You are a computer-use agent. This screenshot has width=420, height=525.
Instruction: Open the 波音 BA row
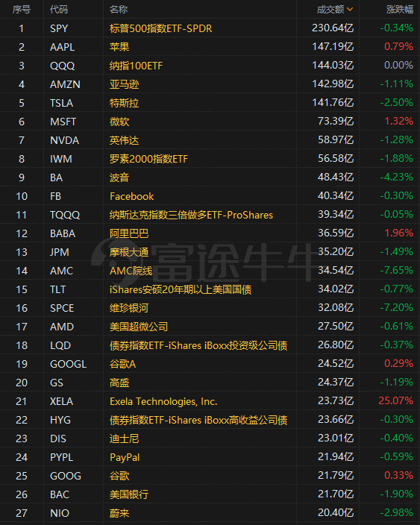pyautogui.click(x=210, y=177)
